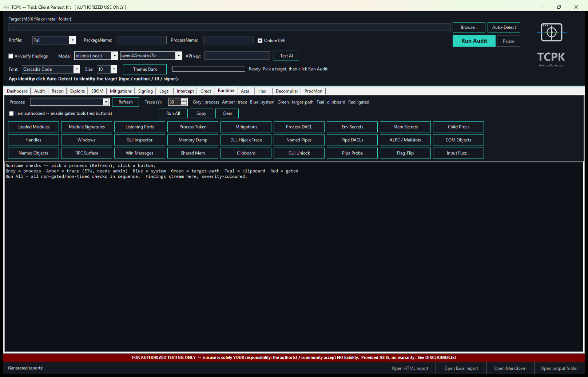Open output folder
The image size is (588, 377).
coord(559,368)
